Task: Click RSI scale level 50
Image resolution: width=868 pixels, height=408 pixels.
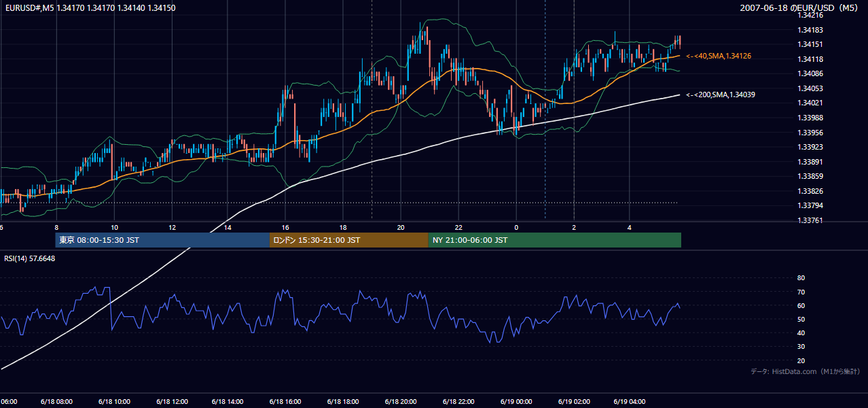Action: pyautogui.click(x=801, y=319)
